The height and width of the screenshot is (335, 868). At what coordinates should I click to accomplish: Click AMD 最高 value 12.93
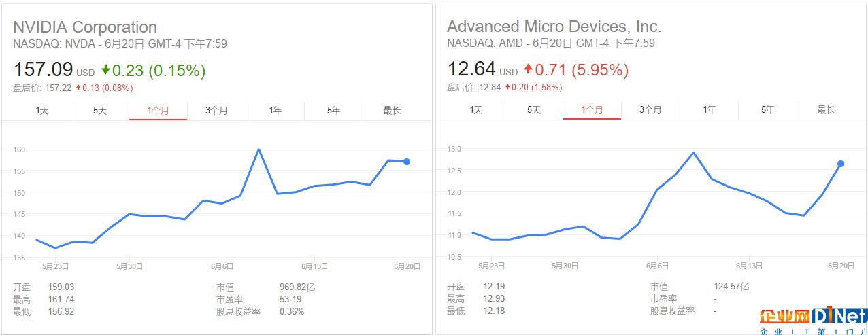pos(493,299)
